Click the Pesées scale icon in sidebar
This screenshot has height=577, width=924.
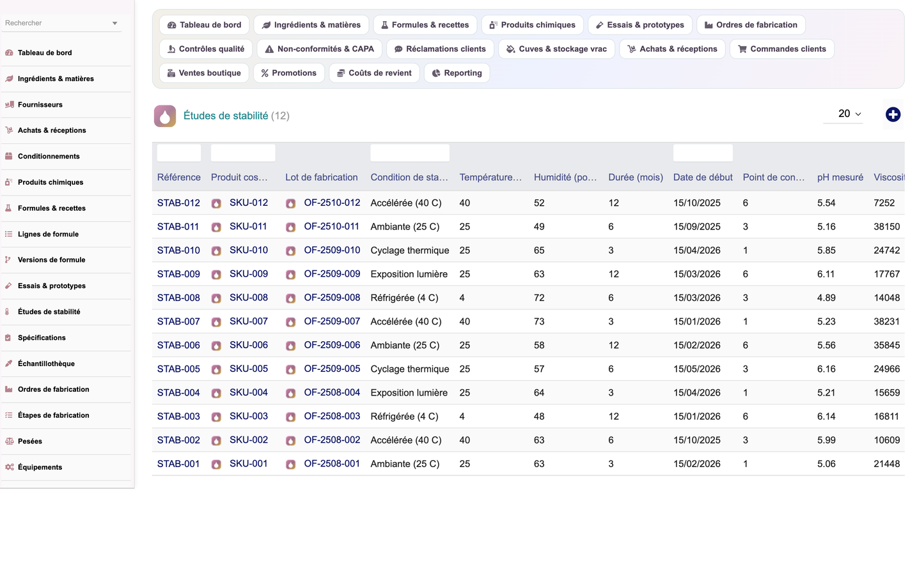pos(9,442)
